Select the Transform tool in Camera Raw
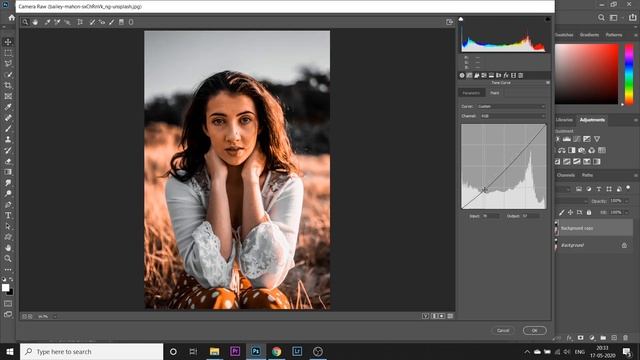Image resolution: width=640 pixels, height=360 pixels. 80,22
